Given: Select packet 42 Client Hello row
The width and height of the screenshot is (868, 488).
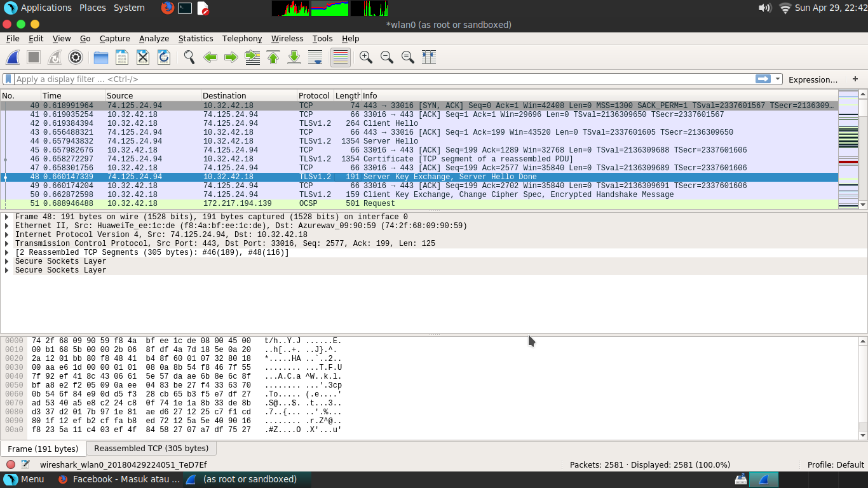Looking at the screenshot, I should (419, 123).
